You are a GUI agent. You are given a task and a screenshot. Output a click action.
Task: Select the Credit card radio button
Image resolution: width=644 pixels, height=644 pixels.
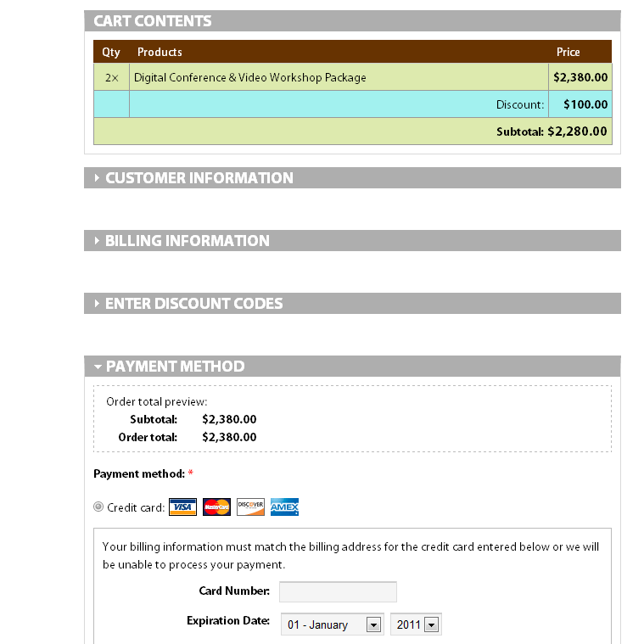tap(98, 507)
